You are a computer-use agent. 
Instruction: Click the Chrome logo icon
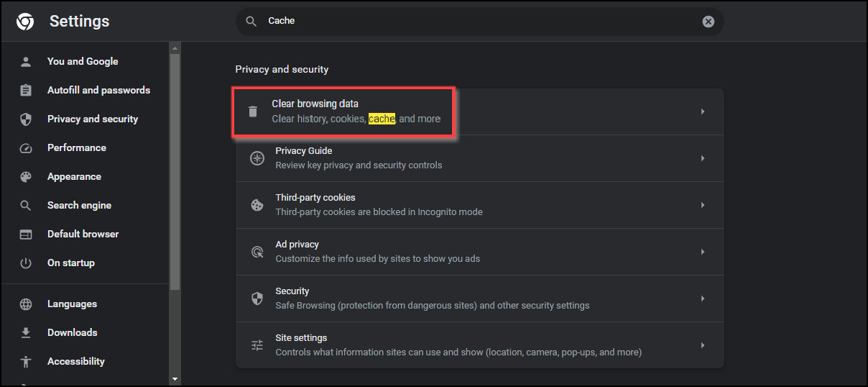pos(25,22)
